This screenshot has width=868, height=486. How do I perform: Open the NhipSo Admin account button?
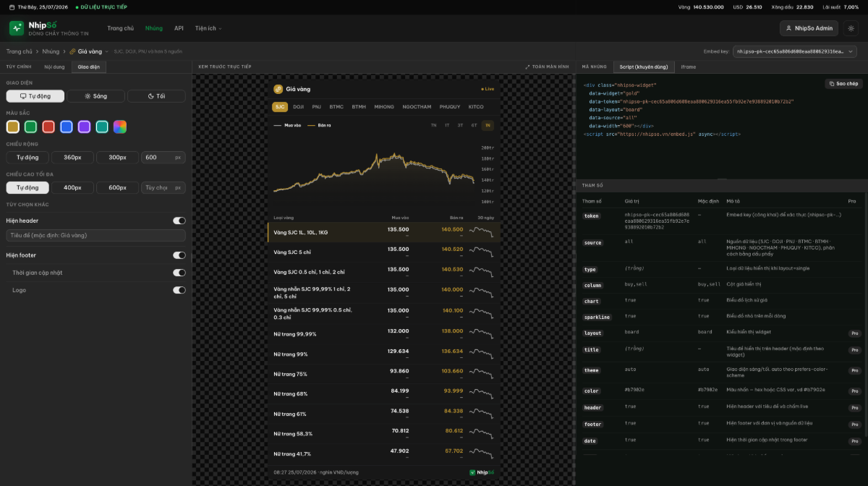point(809,28)
